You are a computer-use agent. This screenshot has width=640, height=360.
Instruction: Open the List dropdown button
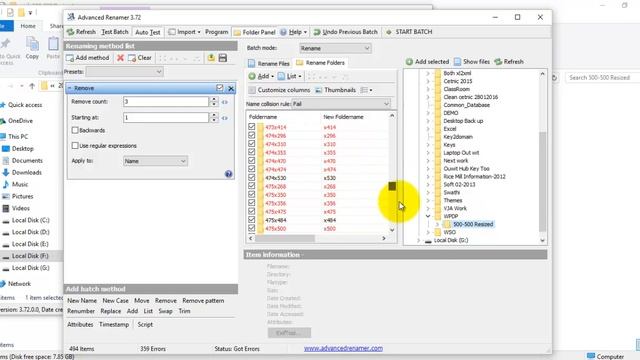[x=290, y=76]
